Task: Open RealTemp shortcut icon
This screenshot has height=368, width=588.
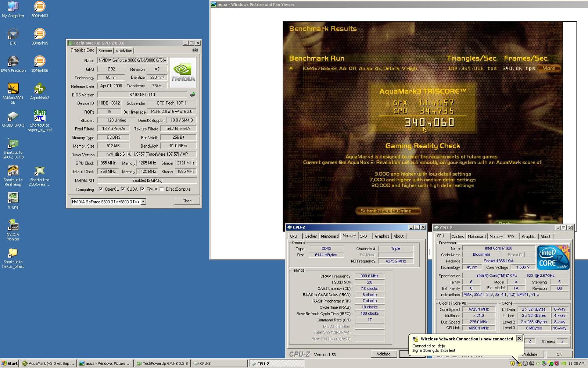Action: [x=13, y=176]
